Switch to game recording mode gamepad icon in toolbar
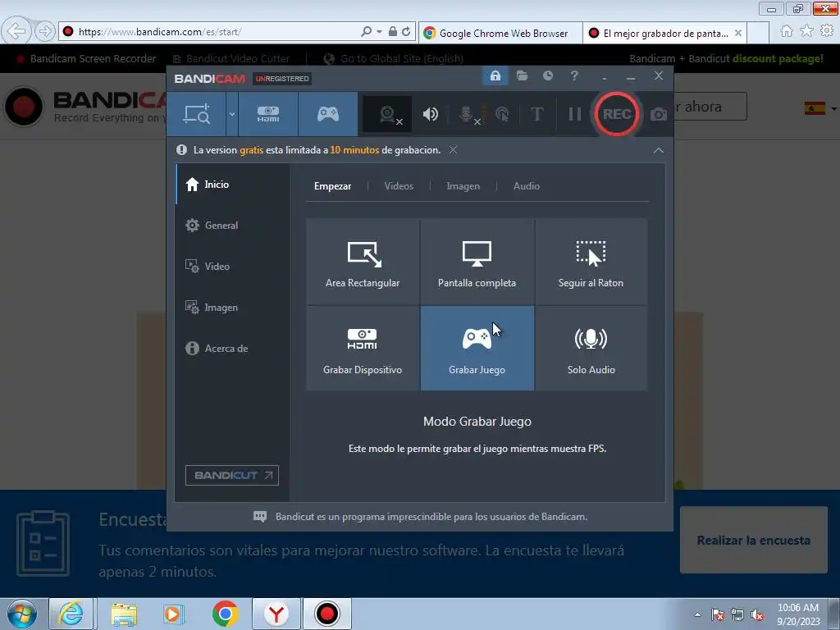 [328, 114]
